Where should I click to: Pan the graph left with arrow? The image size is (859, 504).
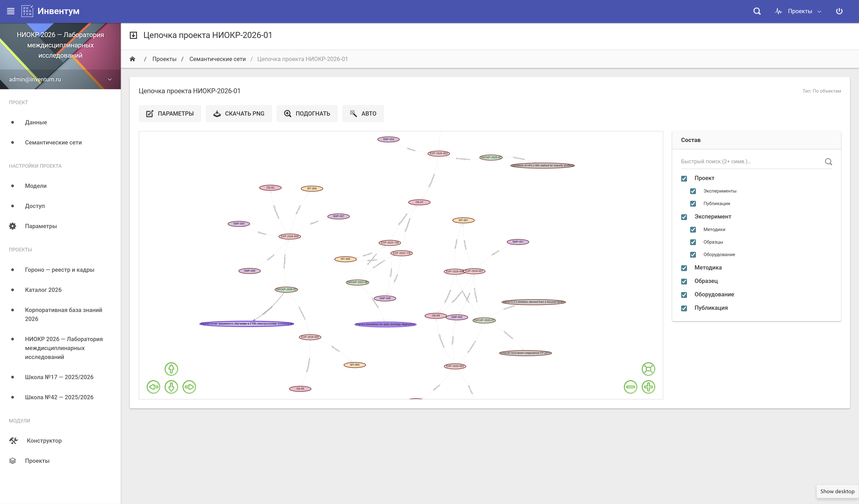[x=153, y=387]
